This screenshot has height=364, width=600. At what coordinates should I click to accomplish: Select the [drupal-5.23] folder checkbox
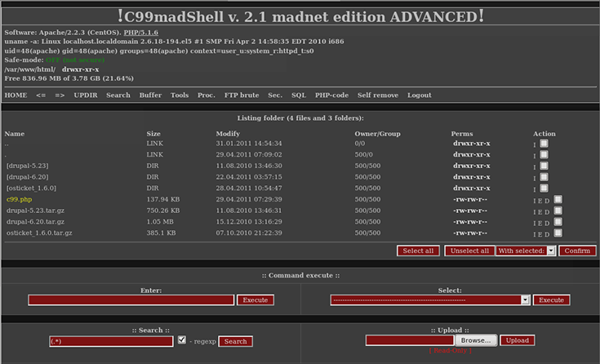pyautogui.click(x=544, y=166)
